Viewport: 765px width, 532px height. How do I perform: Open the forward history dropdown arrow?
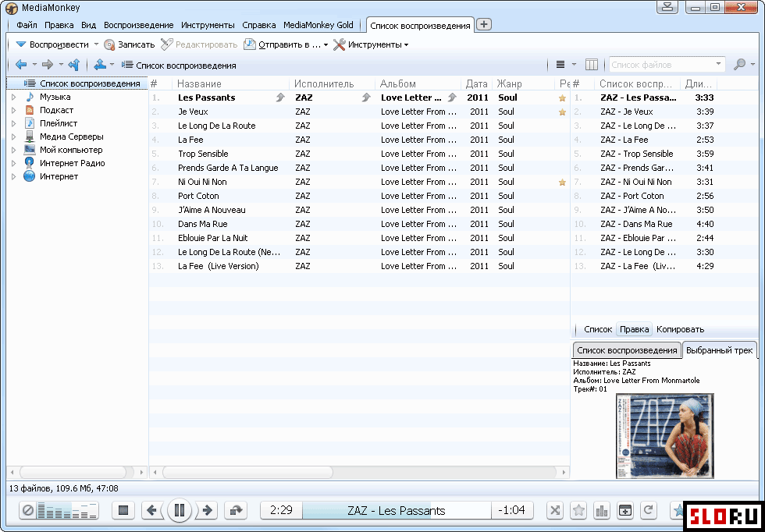click(61, 65)
